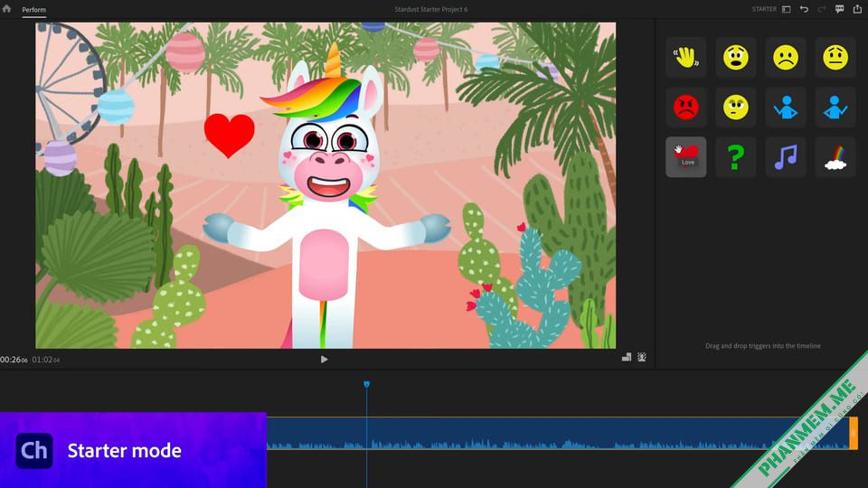868x488 pixels.
Task: Trigger the green question mark
Action: (x=736, y=157)
